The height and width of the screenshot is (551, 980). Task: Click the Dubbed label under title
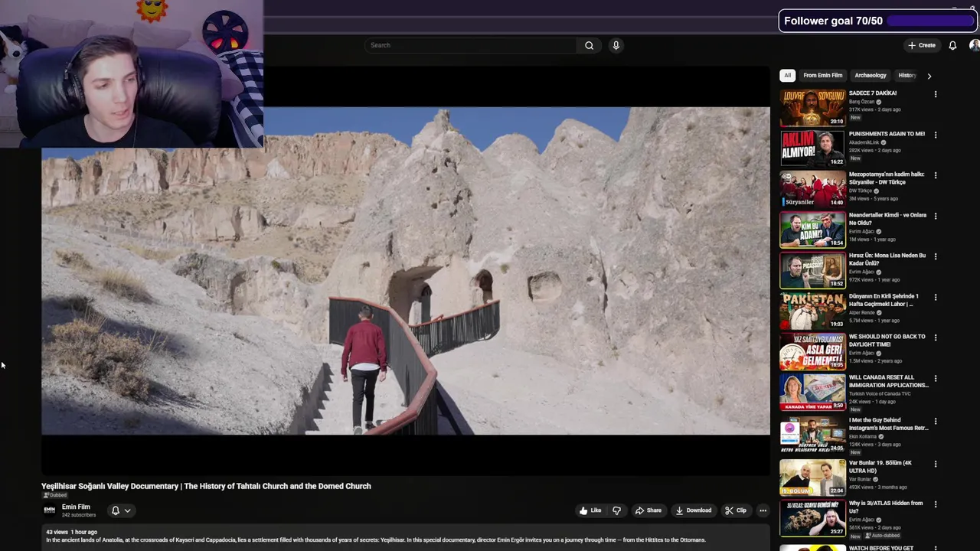pos(56,495)
